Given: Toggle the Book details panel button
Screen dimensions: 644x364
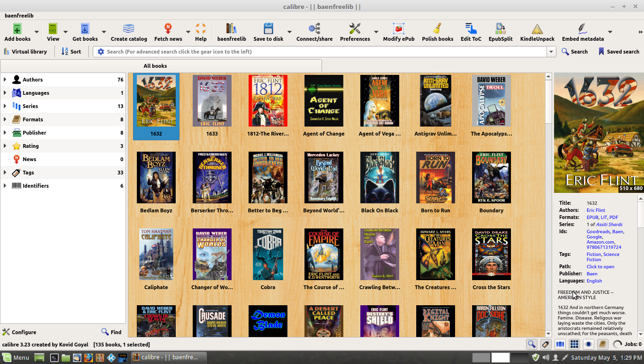Looking at the screenshot, I should pyautogui.click(x=603, y=345).
